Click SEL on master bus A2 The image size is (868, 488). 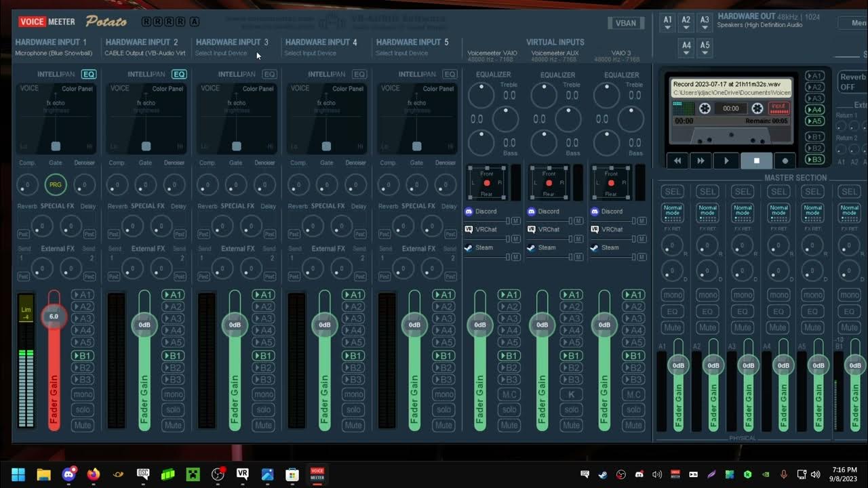[x=707, y=192]
